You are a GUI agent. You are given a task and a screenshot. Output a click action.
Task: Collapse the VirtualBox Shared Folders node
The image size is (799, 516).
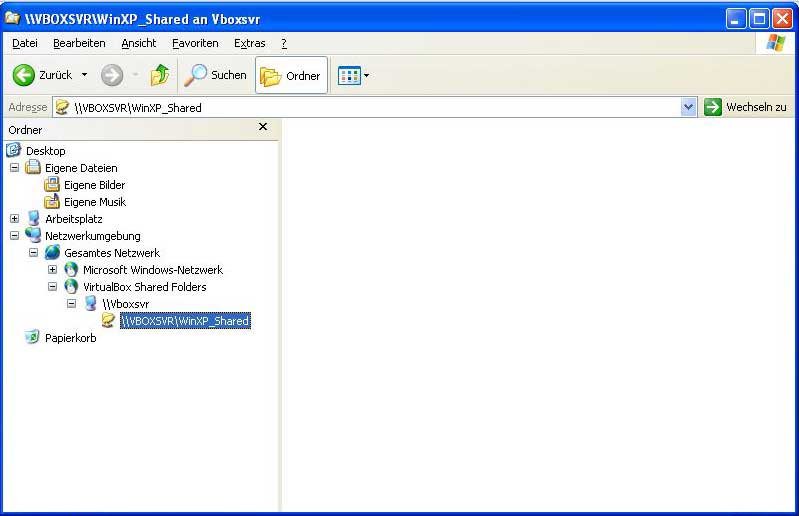[x=52, y=286]
